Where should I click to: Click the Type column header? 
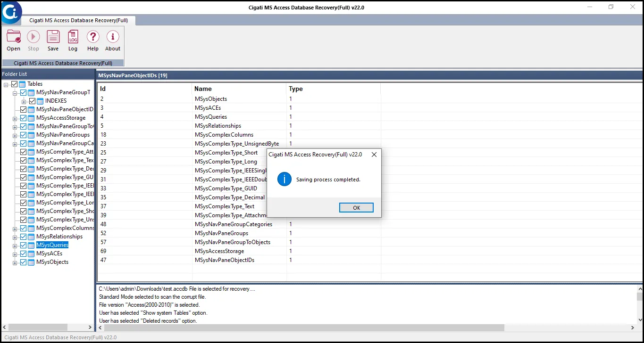[x=334, y=89]
